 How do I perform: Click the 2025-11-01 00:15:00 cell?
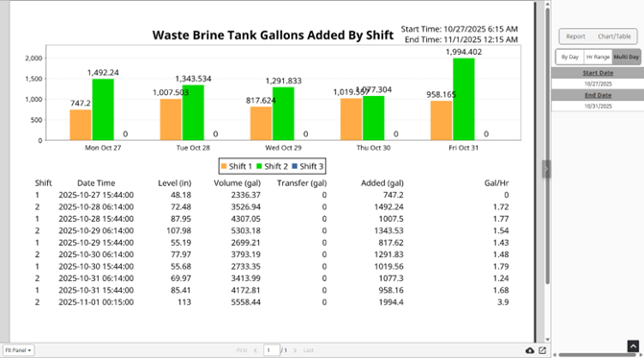coord(96,302)
